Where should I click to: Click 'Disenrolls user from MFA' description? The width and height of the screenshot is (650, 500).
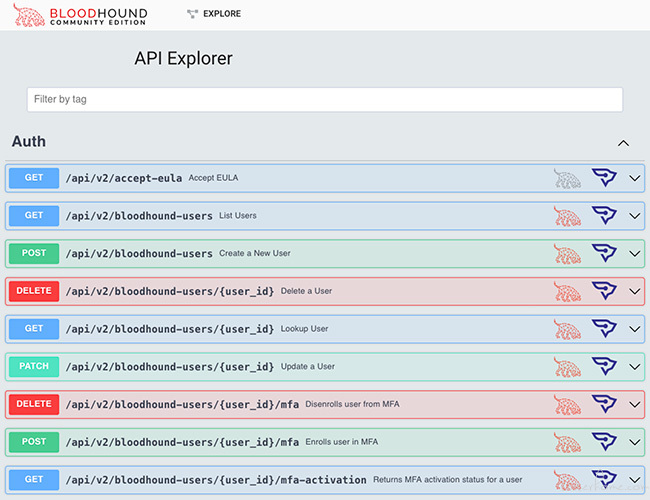352,404
